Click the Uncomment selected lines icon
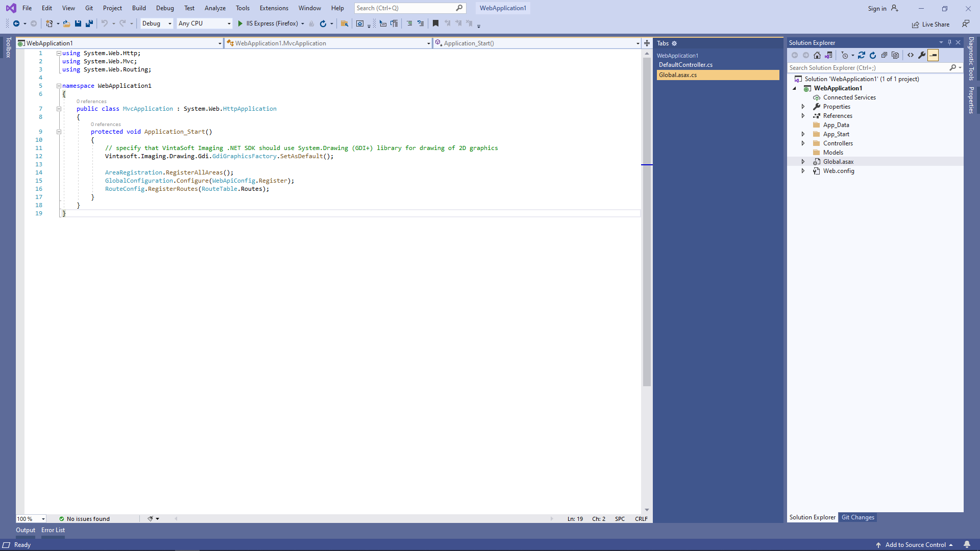 click(x=421, y=23)
